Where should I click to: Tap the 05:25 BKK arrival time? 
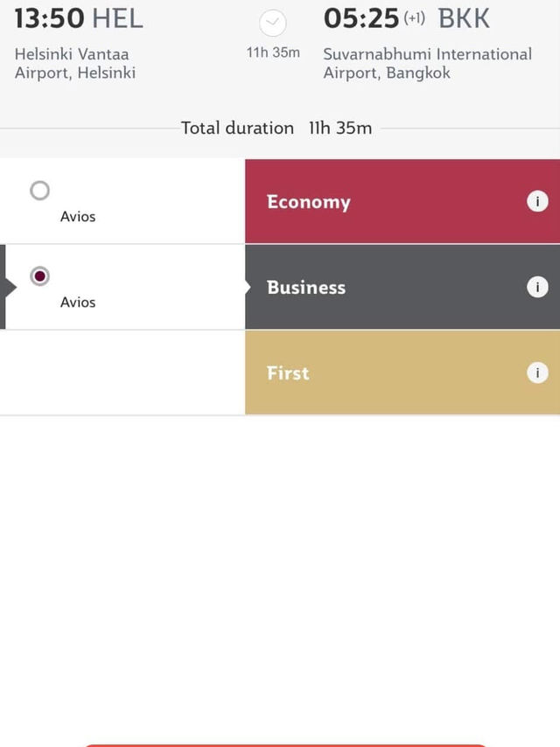(x=407, y=18)
